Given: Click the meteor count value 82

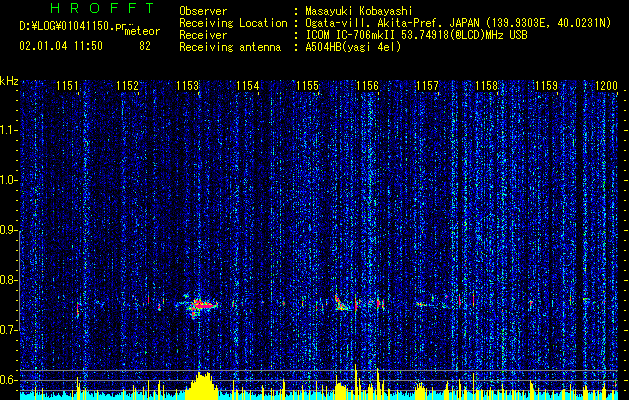Looking at the screenshot, I should [x=145, y=46].
